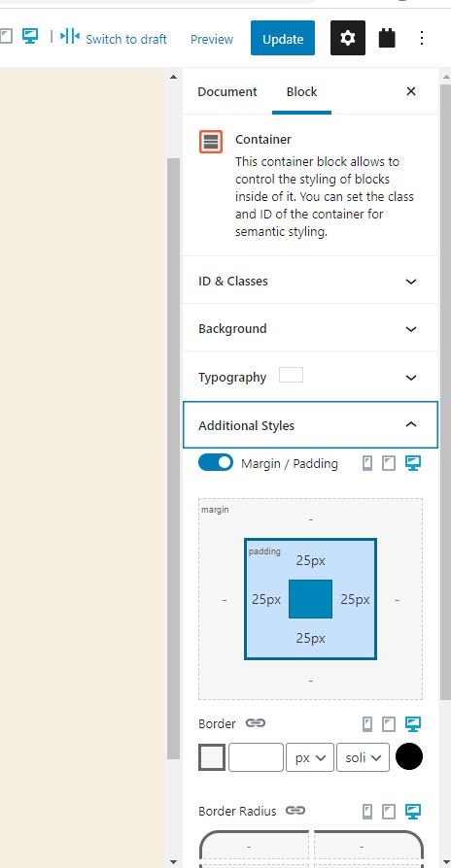Select desktop preview icon in top toolbar
Viewport: 451px width, 868px height.
(x=30, y=36)
